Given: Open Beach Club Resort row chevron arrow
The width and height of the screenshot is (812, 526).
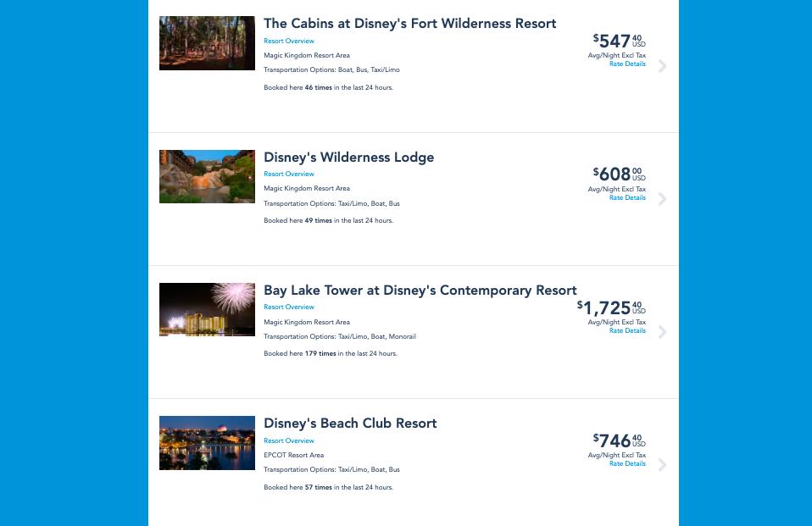Looking at the screenshot, I should pos(662,465).
